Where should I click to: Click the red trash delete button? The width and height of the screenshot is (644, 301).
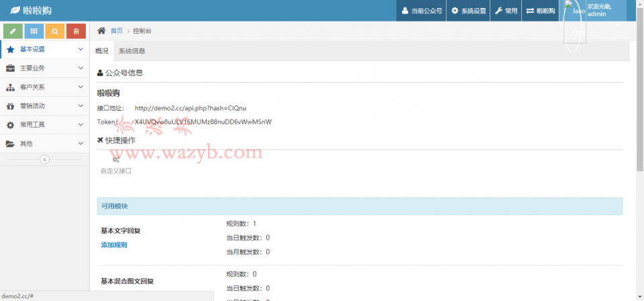coord(76,31)
